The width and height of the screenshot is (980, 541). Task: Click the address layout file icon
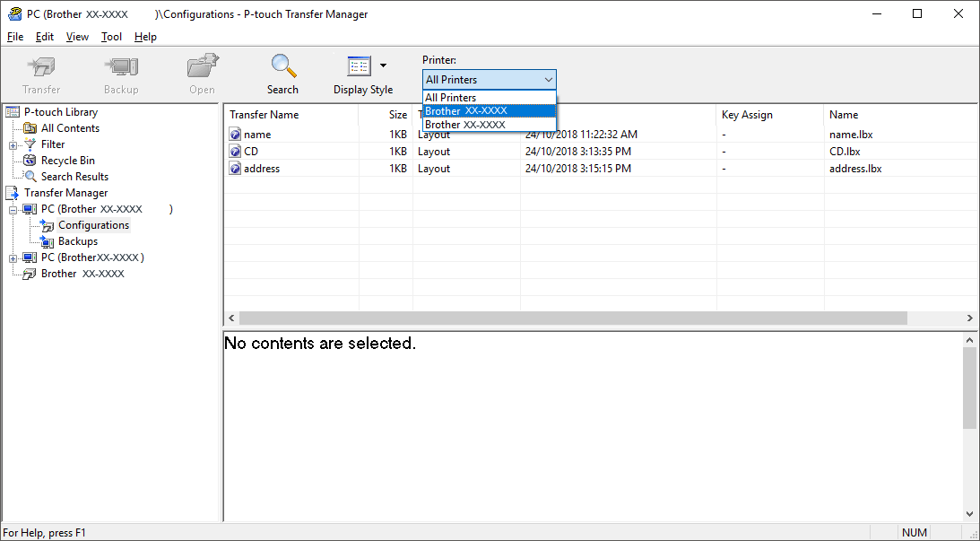pyautogui.click(x=236, y=169)
